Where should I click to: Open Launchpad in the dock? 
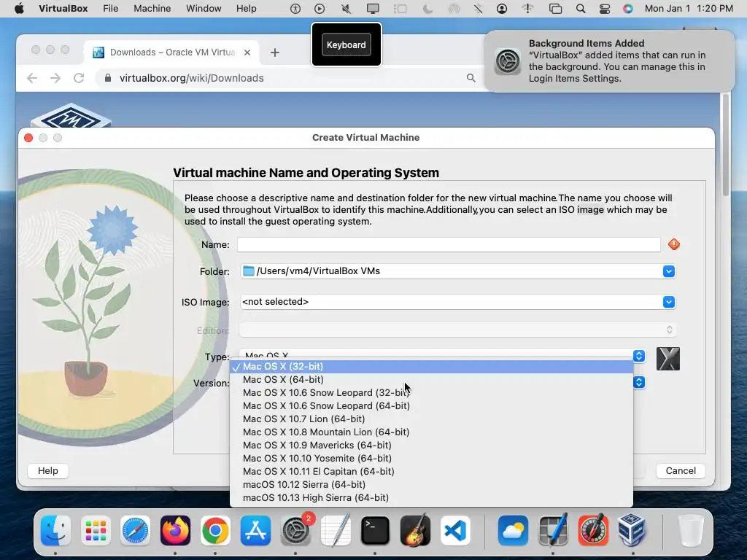pos(96,531)
